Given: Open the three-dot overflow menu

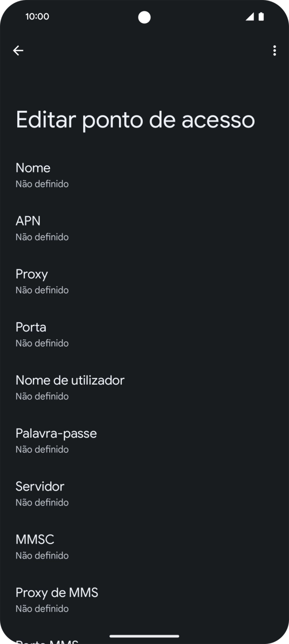Looking at the screenshot, I should pos(275,51).
